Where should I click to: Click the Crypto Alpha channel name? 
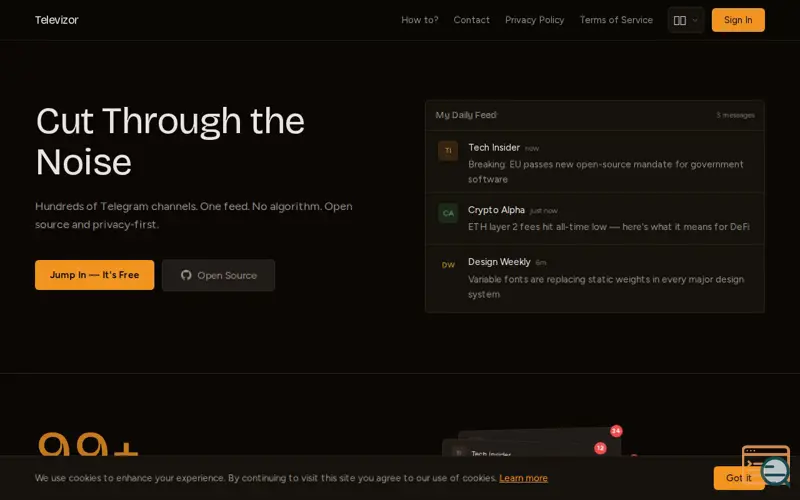(496, 210)
